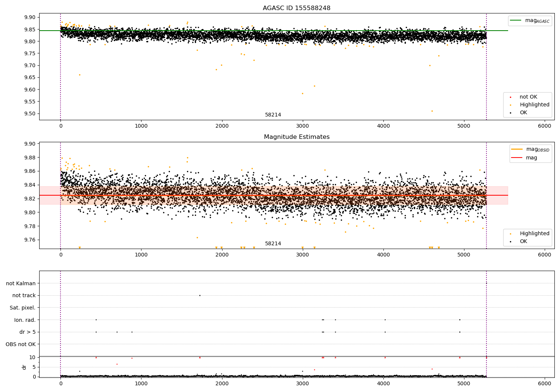560x392 pixels.
Task: Click the Magnitude Estimates title
Action: click(x=296, y=137)
